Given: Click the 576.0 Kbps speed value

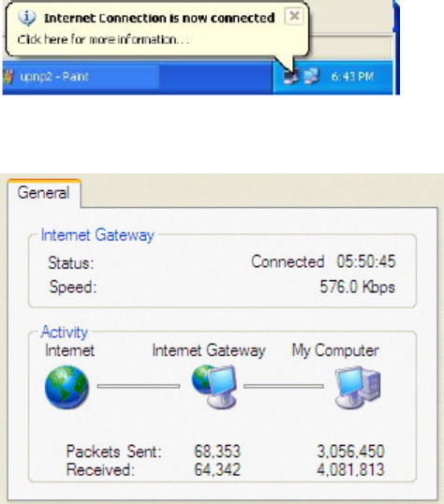Looking at the screenshot, I should coord(357,287).
